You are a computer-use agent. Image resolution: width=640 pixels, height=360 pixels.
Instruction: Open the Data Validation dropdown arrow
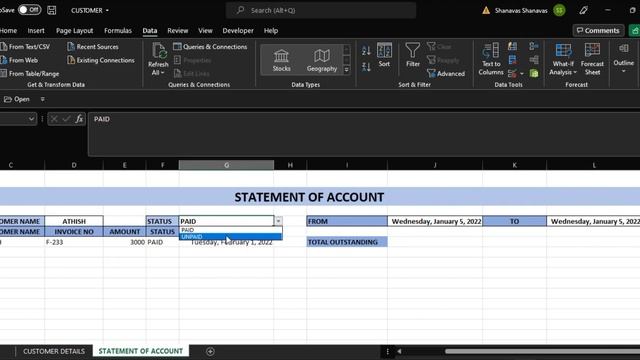point(522,74)
